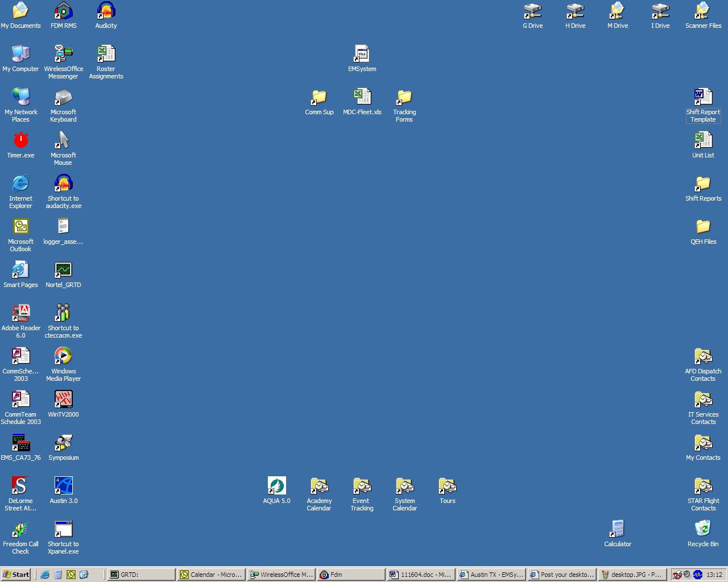Switch to Post your desktop taskbar button

click(x=561, y=575)
